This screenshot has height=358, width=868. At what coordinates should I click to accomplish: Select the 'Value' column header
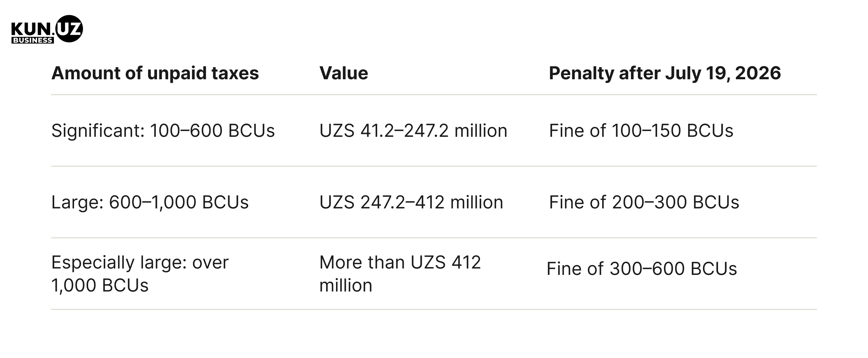pos(344,73)
